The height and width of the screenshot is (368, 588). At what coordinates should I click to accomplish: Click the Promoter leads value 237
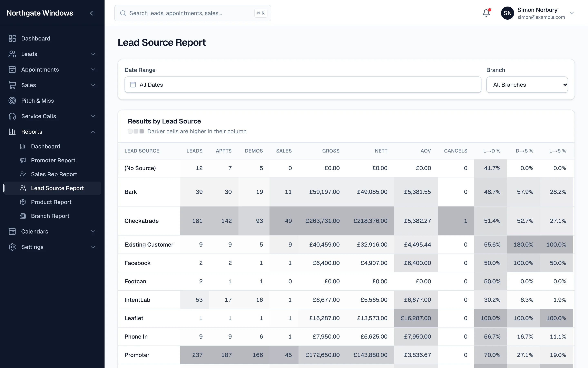coord(197,355)
